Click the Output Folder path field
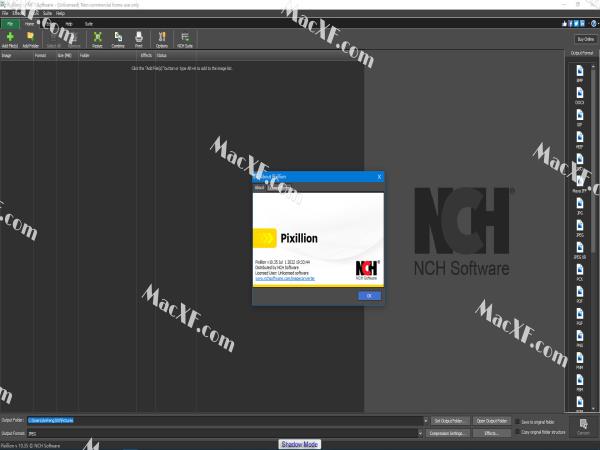600x450 pixels. click(x=225, y=421)
